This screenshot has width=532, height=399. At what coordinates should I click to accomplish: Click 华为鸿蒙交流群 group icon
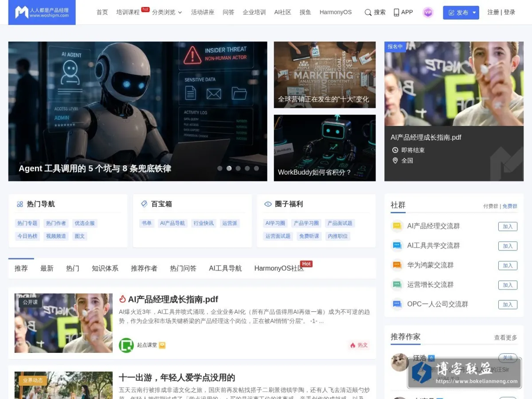397,265
